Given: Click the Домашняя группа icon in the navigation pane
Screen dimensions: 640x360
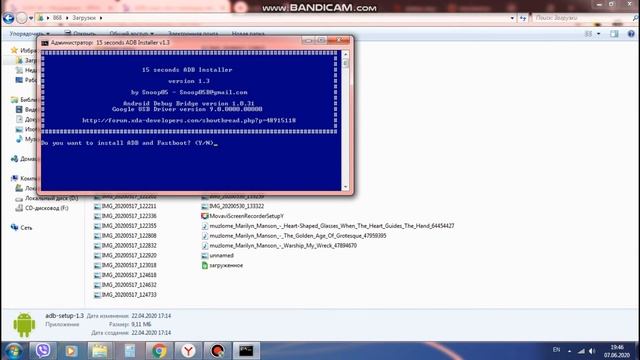Looking at the screenshot, I should pos(15,159).
